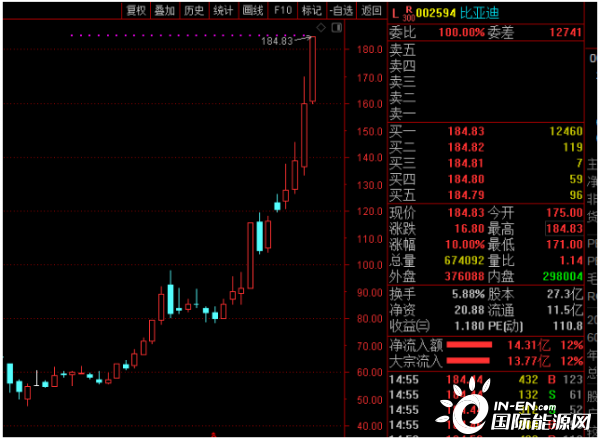Click the latest limit-up candlestick
Viewport: 600px width, 440px height.
tap(313, 70)
